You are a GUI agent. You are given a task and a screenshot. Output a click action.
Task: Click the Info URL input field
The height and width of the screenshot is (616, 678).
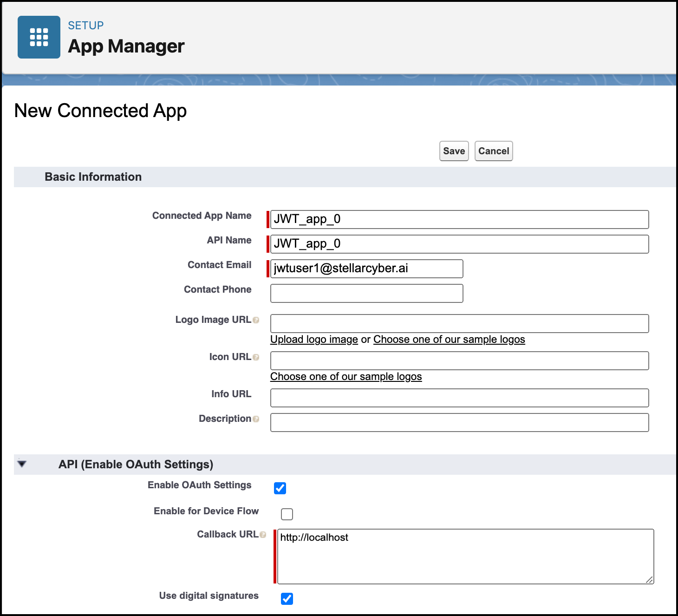click(459, 398)
